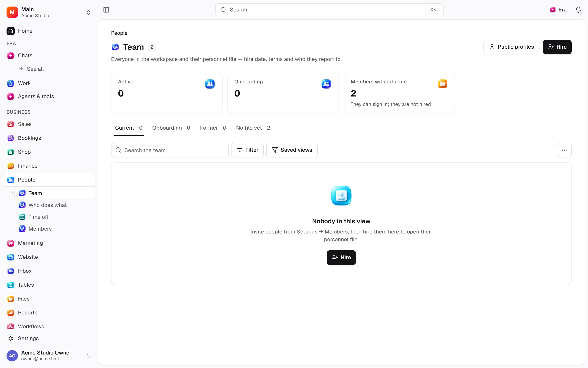
Task: Open the Members page
Action: click(x=55, y=229)
